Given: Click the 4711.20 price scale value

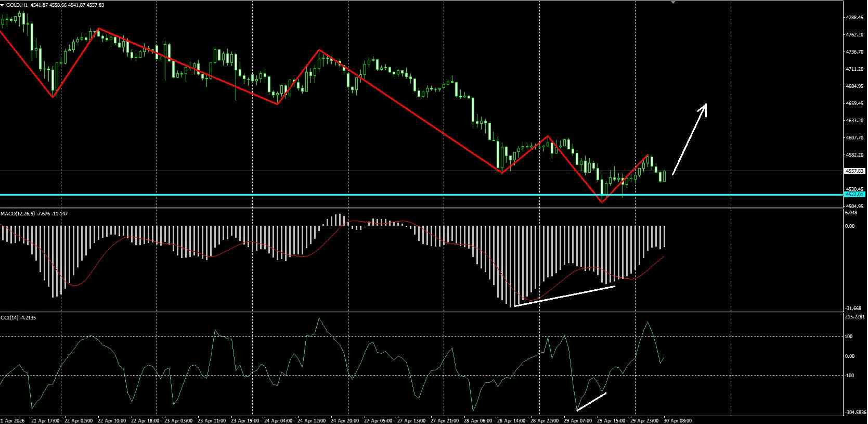Looking at the screenshot, I should 855,69.
